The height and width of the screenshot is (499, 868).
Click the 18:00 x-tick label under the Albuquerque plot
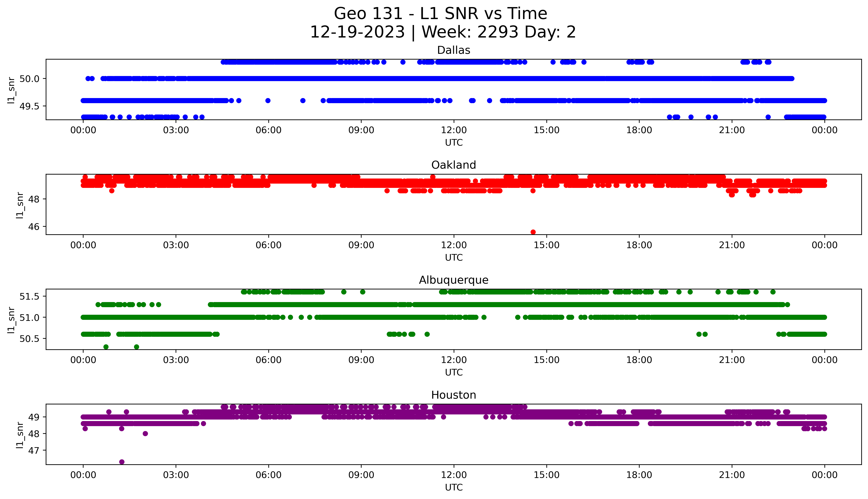pyautogui.click(x=639, y=360)
